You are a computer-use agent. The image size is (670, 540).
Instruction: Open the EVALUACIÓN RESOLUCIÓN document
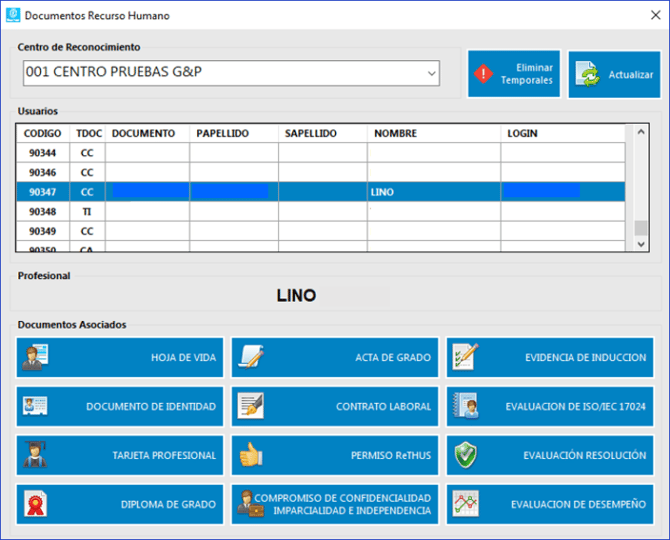tap(550, 455)
